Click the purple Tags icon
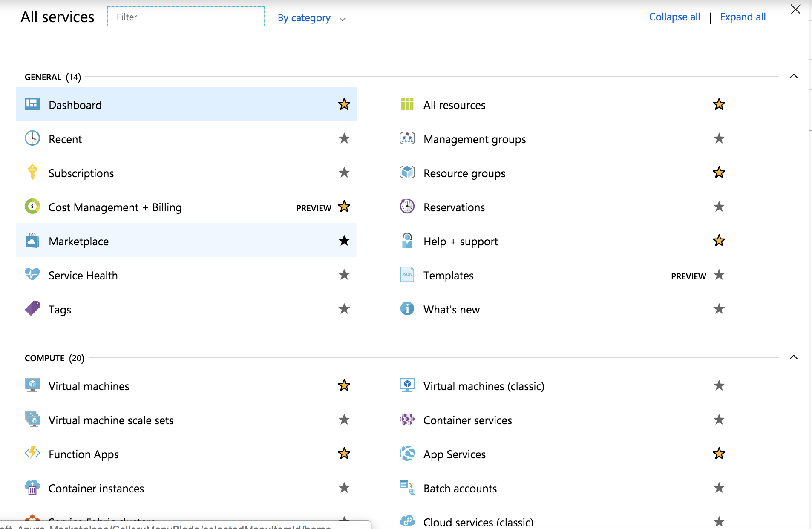 click(32, 309)
